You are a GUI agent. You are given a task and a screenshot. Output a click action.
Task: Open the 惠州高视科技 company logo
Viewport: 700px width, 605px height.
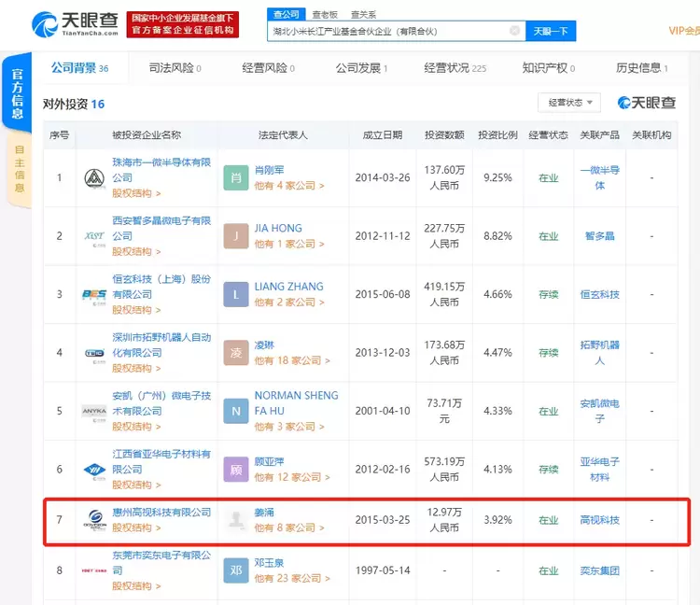click(94, 520)
